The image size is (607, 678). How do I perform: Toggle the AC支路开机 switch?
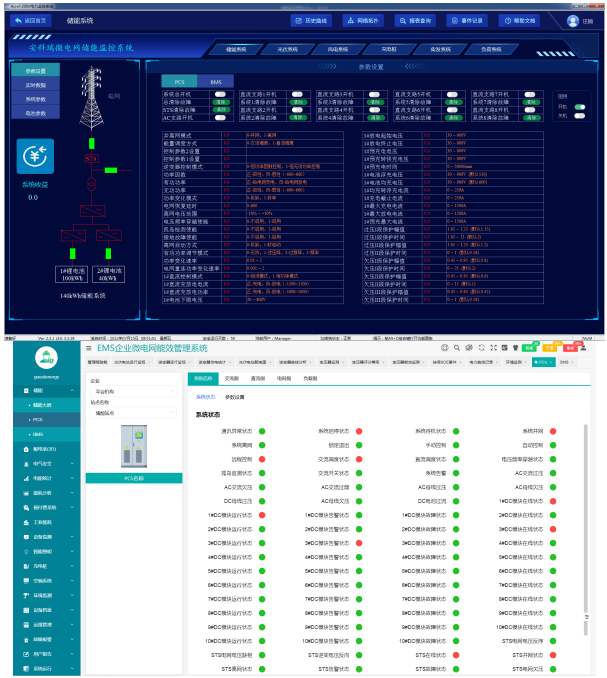click(x=220, y=118)
